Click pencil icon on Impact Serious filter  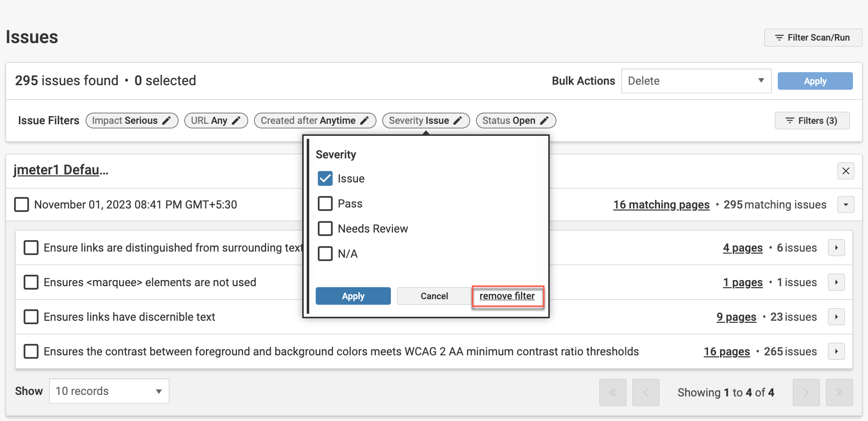[166, 121]
